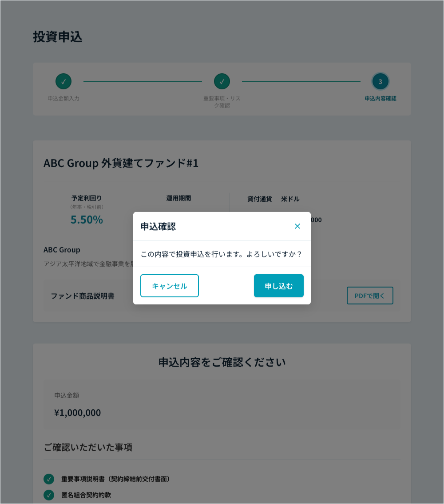Close the 申込確認 dialog with the X icon
444x504 pixels.
(x=297, y=226)
